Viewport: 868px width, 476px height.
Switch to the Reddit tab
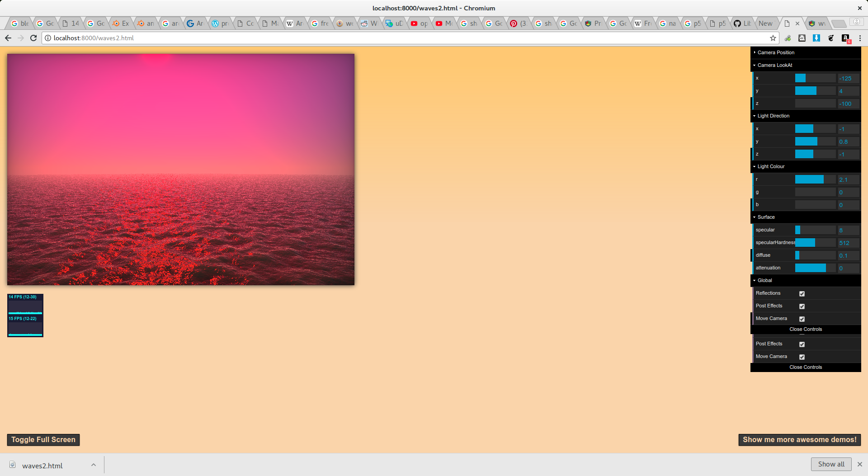click(x=369, y=24)
